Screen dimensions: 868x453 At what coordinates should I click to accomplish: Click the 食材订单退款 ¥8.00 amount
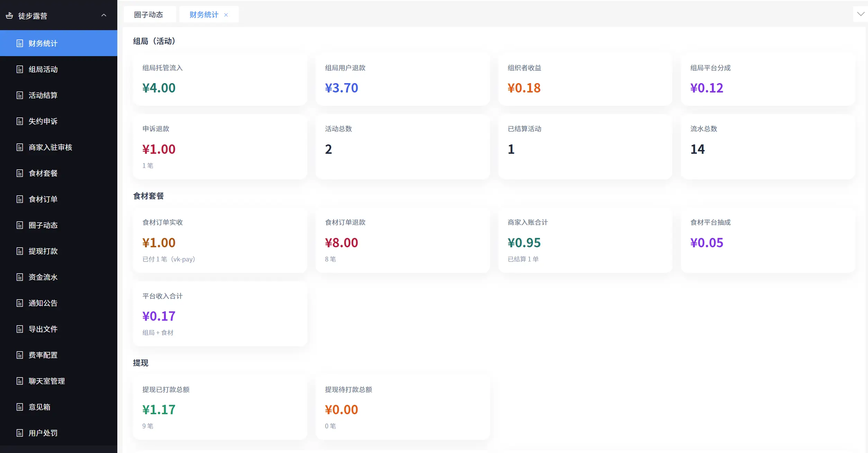tap(342, 243)
